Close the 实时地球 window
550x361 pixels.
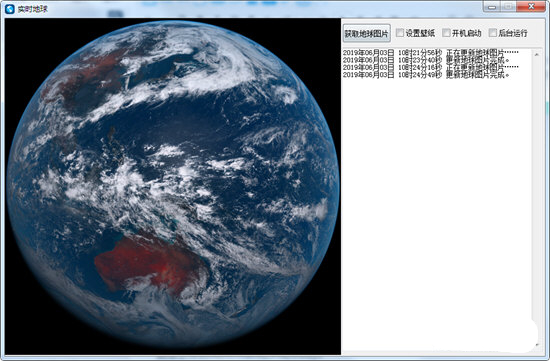[x=531, y=7]
